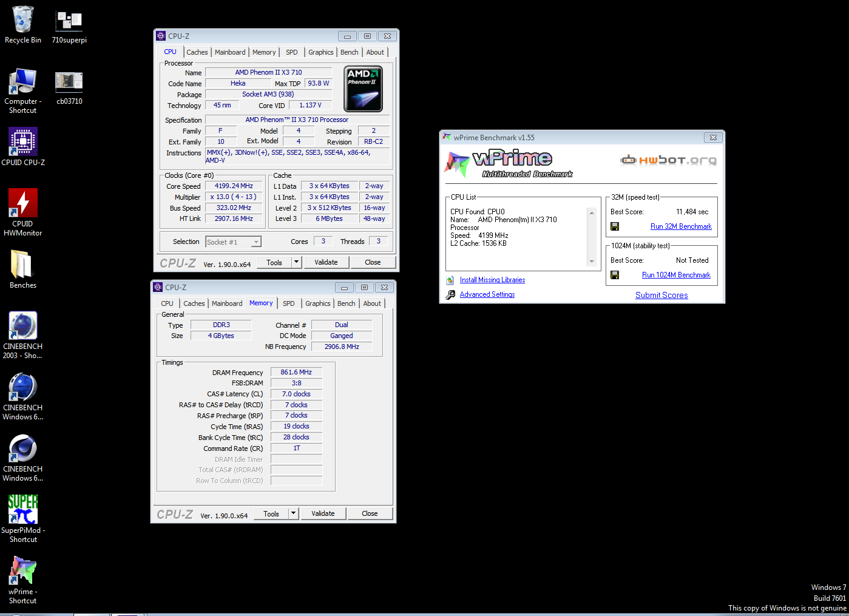The height and width of the screenshot is (616, 849).
Task: Click Validate in top CPU-Z window
Action: pyautogui.click(x=326, y=262)
